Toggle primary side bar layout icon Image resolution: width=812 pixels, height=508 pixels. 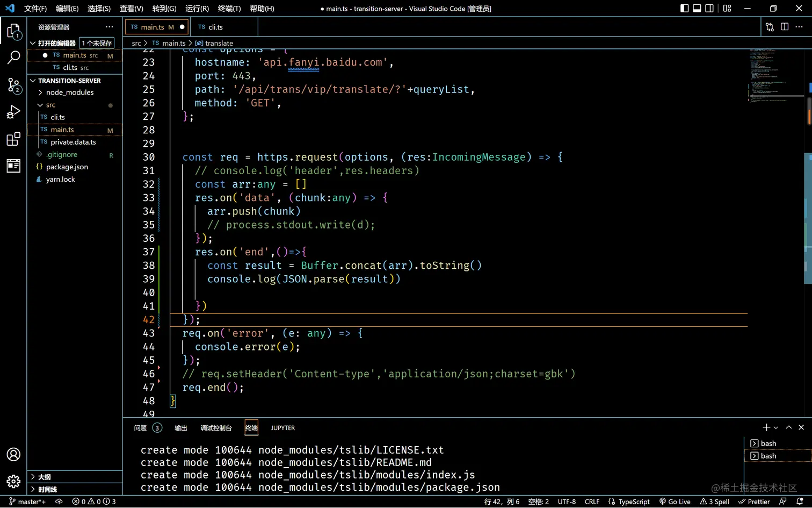click(x=684, y=8)
